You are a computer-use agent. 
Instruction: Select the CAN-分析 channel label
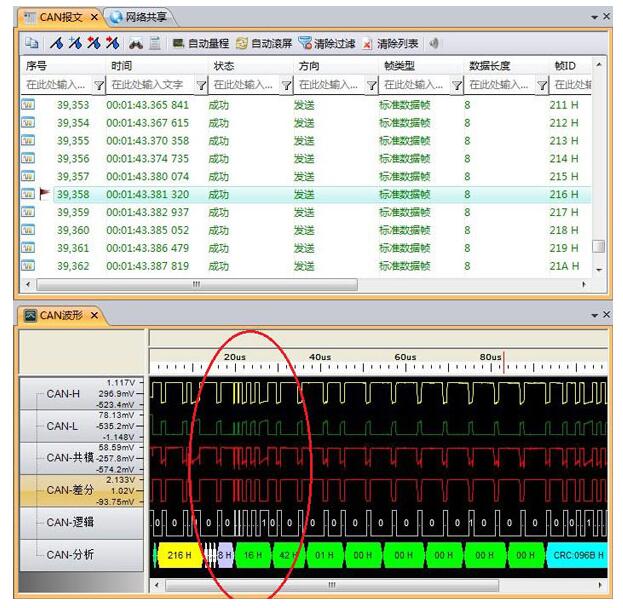coord(70,554)
